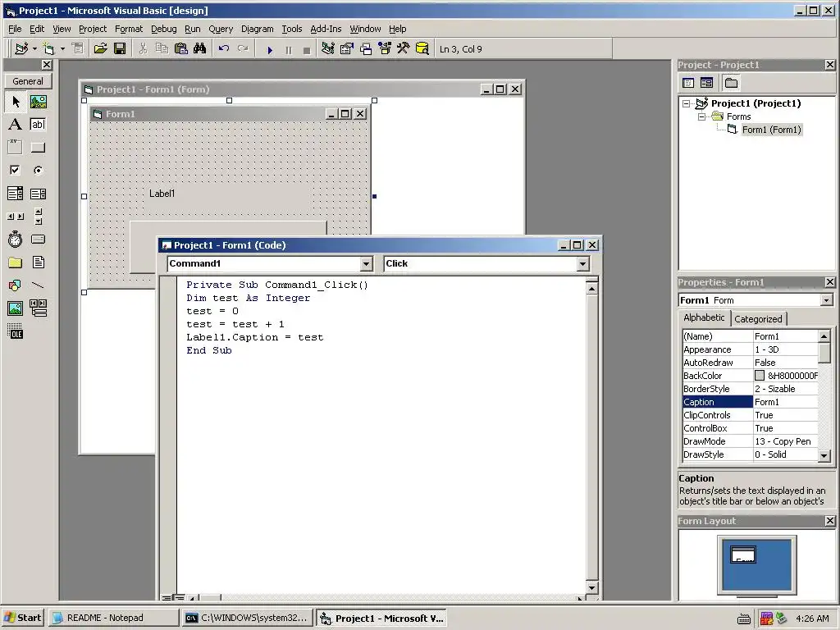Click the End stop icon in the toolbar
Image resolution: width=840 pixels, height=630 pixels.
tap(307, 50)
